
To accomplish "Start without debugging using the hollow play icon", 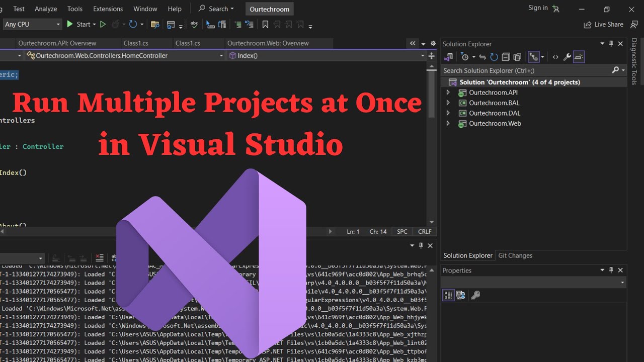I will click(x=103, y=24).
